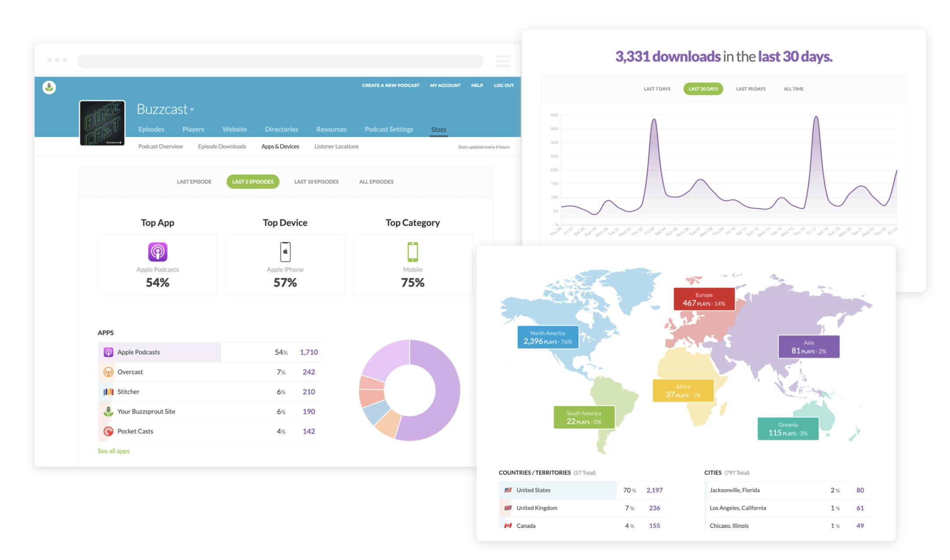
Task: Expand the LAST 10 EPISODES option
Action: [316, 182]
